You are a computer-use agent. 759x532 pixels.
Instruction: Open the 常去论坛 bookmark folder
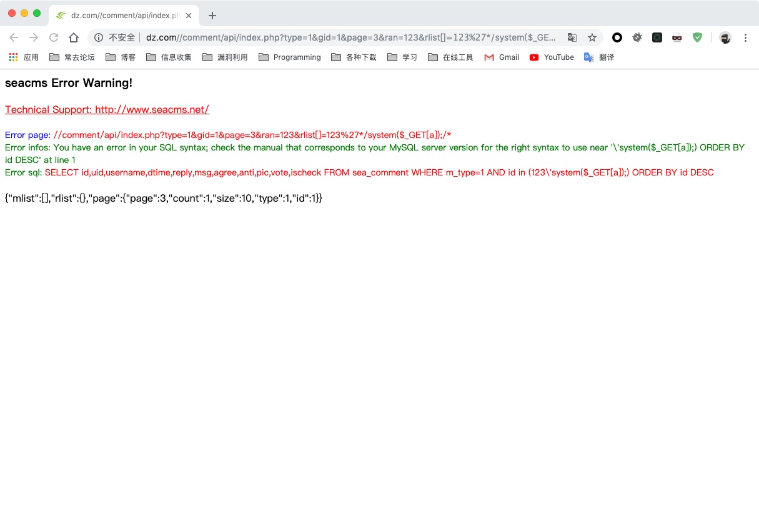click(72, 57)
